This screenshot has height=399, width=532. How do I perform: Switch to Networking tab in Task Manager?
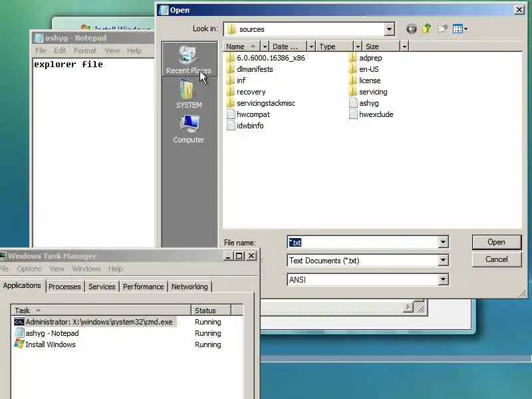pos(190,287)
